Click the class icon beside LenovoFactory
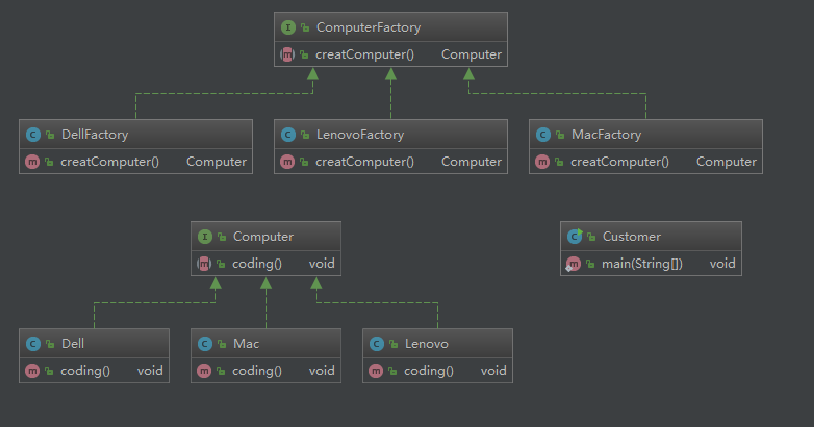Viewport: 814px width, 427px height. coord(288,135)
